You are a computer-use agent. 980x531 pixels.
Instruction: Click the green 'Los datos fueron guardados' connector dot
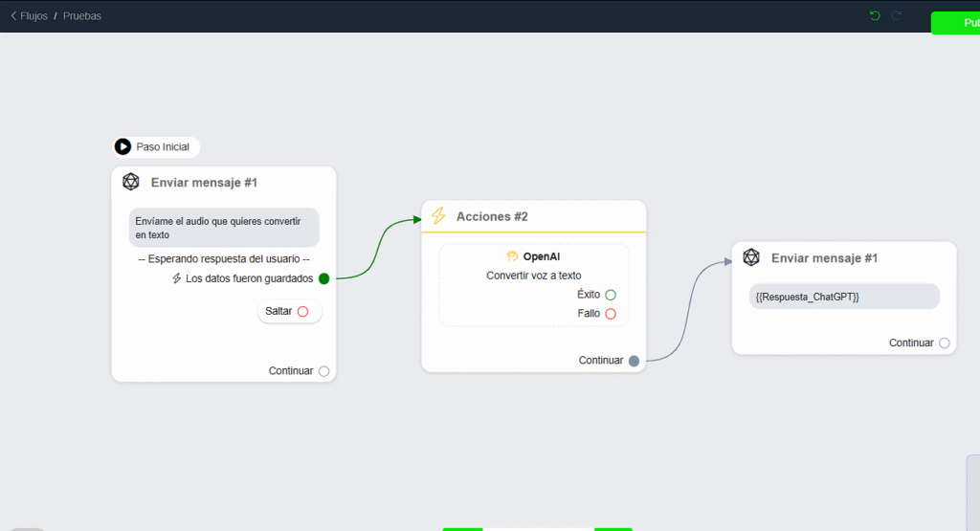323,278
